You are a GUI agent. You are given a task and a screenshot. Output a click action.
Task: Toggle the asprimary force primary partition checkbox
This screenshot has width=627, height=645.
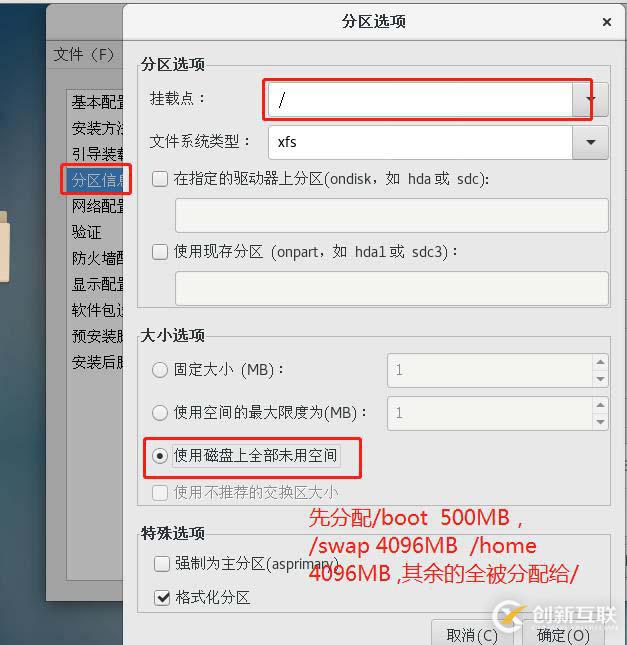click(162, 564)
